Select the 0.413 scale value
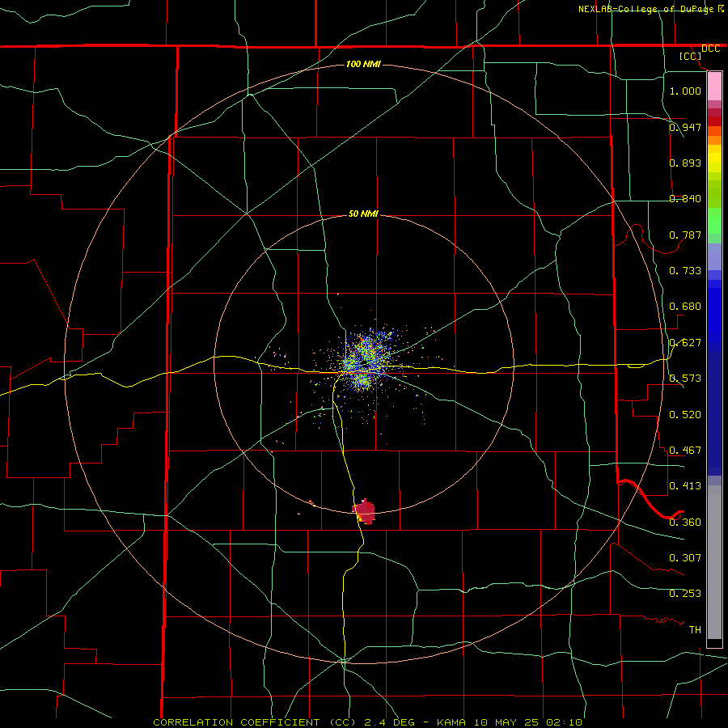The width and height of the screenshot is (728, 728). 685,485
